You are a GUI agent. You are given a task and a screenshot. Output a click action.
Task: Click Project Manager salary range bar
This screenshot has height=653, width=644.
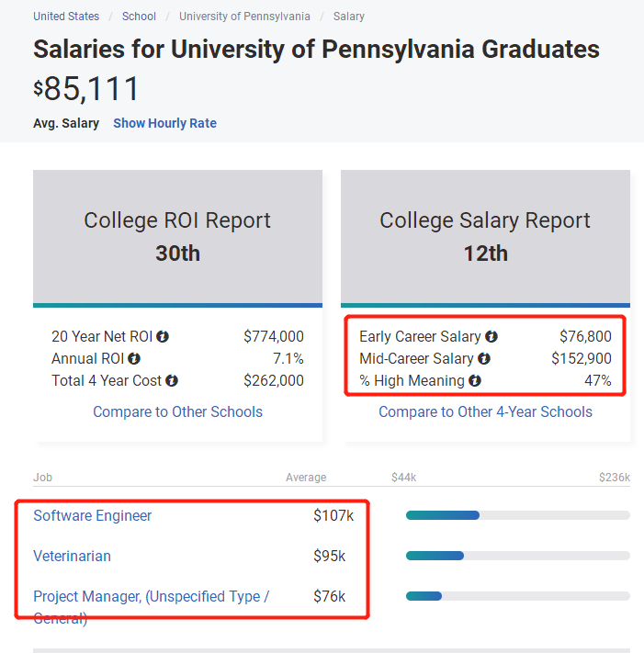517,596
